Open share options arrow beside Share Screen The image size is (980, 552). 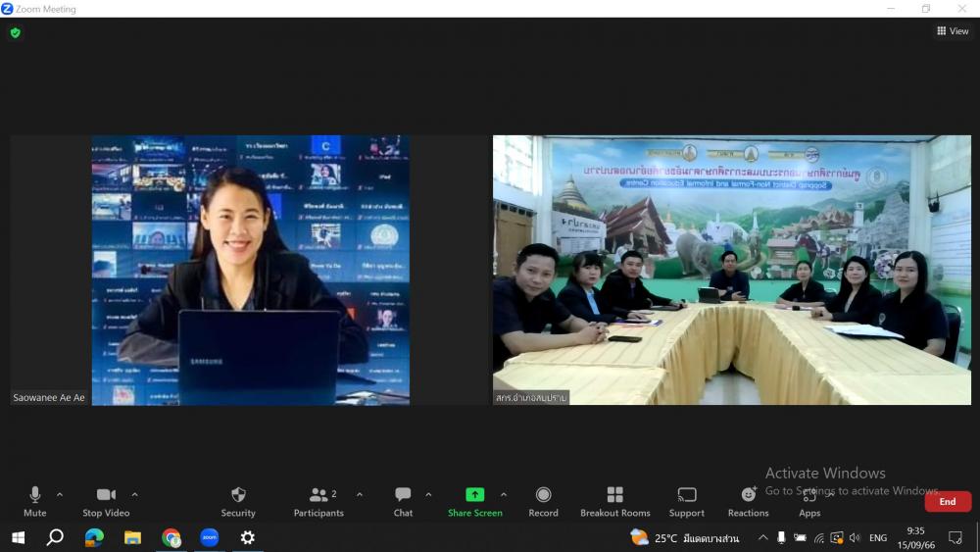click(x=504, y=494)
